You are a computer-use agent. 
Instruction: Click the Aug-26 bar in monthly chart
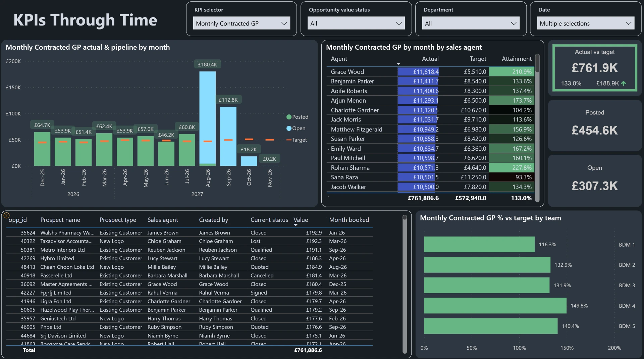click(x=207, y=118)
